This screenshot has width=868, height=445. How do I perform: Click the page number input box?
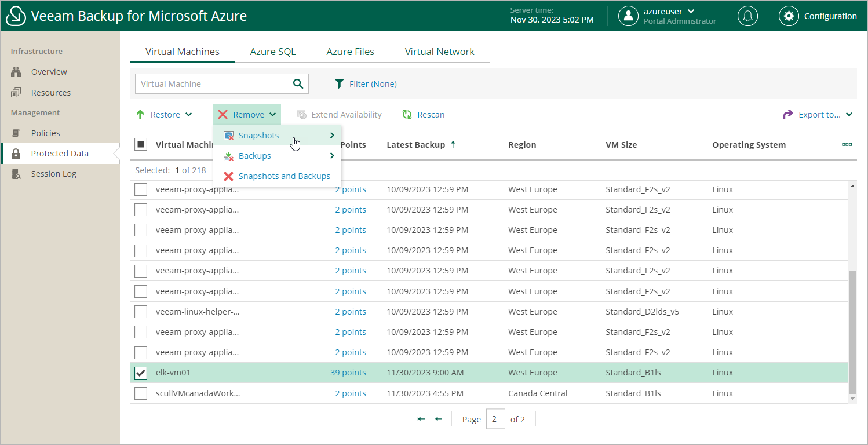(x=495, y=419)
